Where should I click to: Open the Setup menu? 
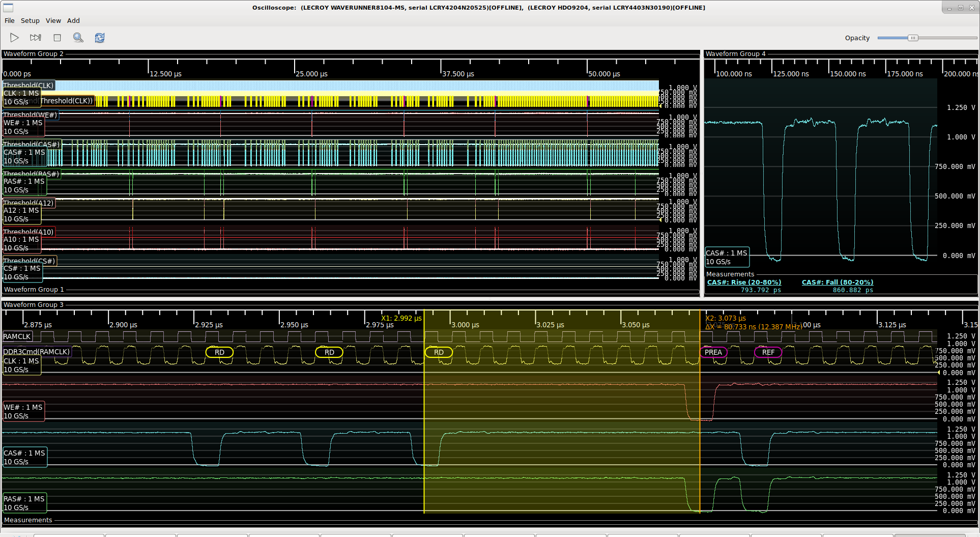tap(30, 21)
